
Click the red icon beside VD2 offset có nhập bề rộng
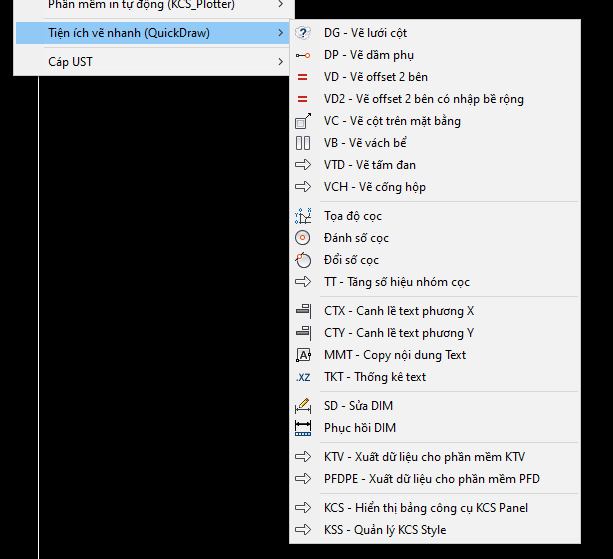303,99
